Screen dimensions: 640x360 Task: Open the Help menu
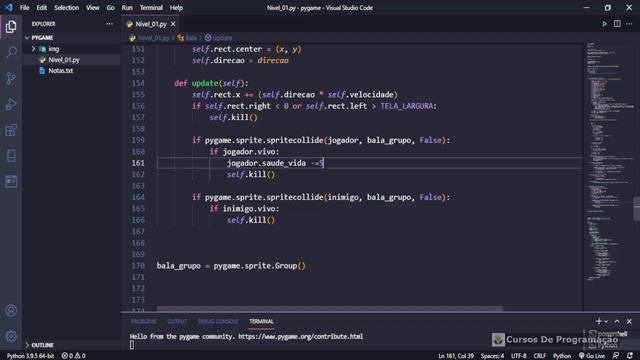coord(176,8)
